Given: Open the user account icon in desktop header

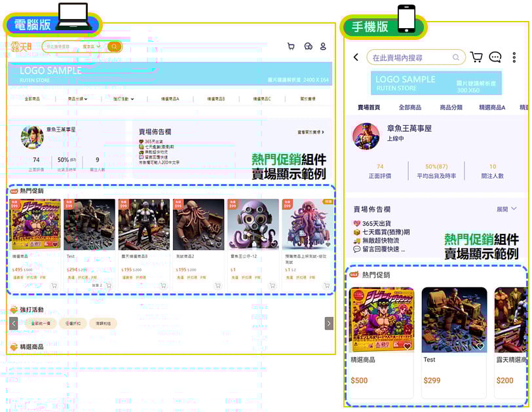Looking at the screenshot, I should [x=323, y=47].
